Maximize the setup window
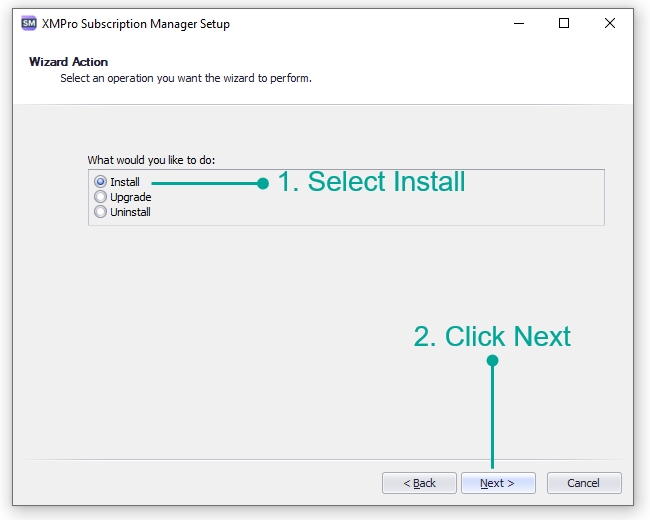 564,23
